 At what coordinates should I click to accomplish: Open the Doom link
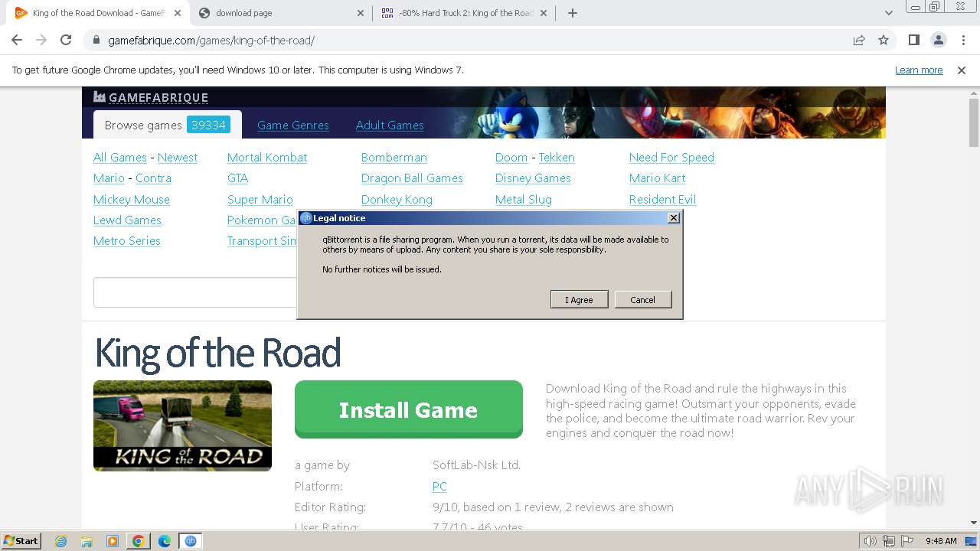pyautogui.click(x=511, y=158)
